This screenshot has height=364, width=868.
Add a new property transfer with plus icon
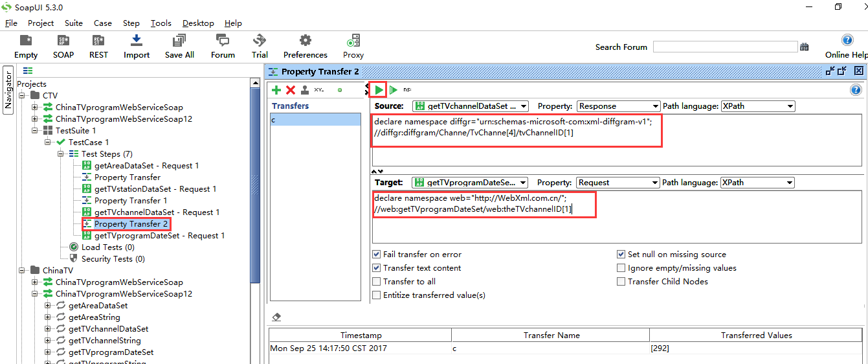tap(276, 90)
